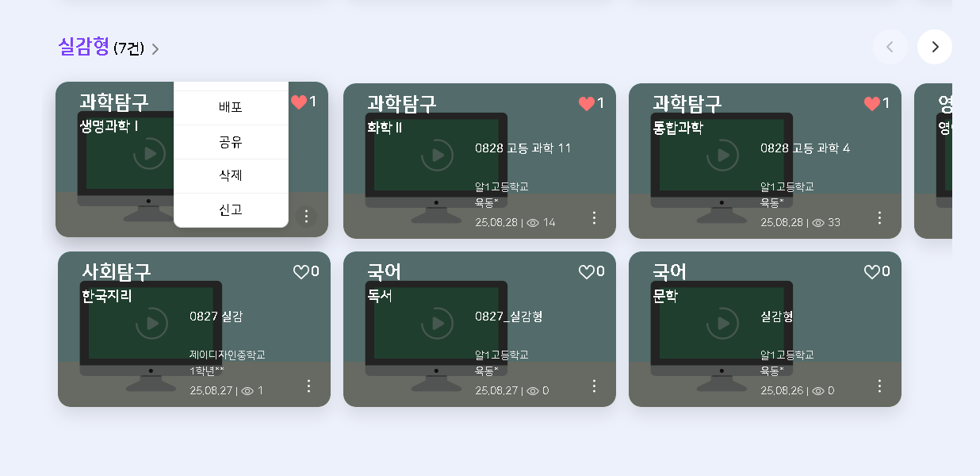Image resolution: width=980 pixels, height=476 pixels.
Task: Open three-dot menu on 화학 II card
Action: 594,217
